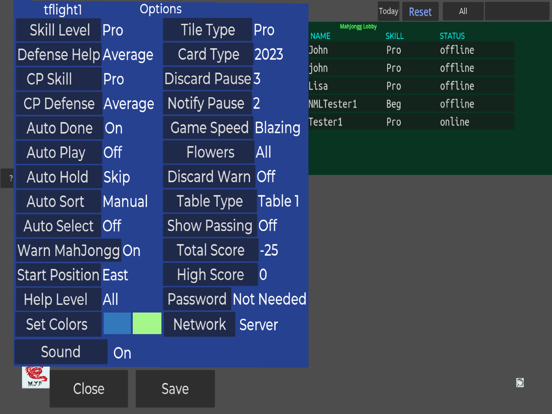Change the Skill Level option
552x414 pixels.
tap(59, 30)
